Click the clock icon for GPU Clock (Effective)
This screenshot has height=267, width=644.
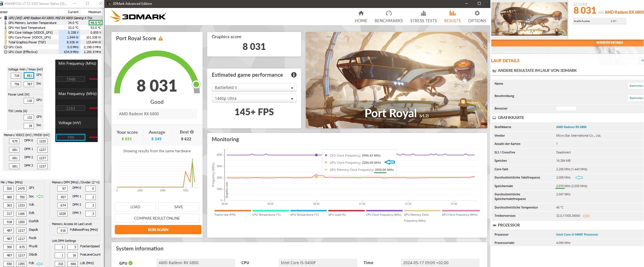[x=6, y=52]
